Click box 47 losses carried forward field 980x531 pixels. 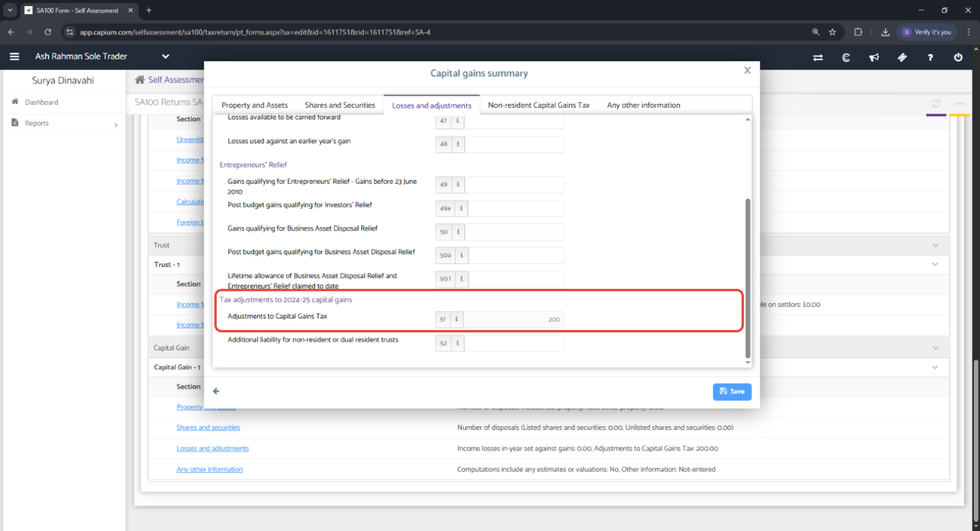click(514, 121)
